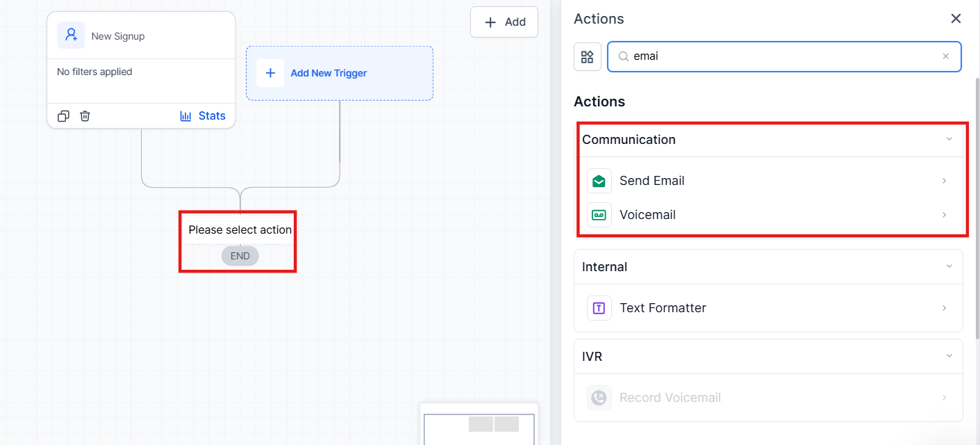Collapse the Internal section chevron
Image resolution: width=980 pixels, height=445 pixels.
point(949,266)
